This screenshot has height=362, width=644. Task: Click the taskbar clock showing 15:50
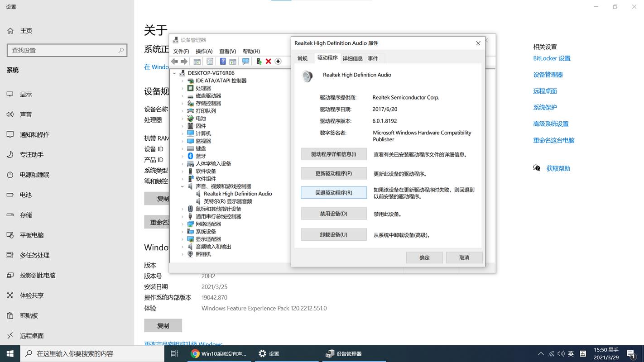(x=606, y=353)
